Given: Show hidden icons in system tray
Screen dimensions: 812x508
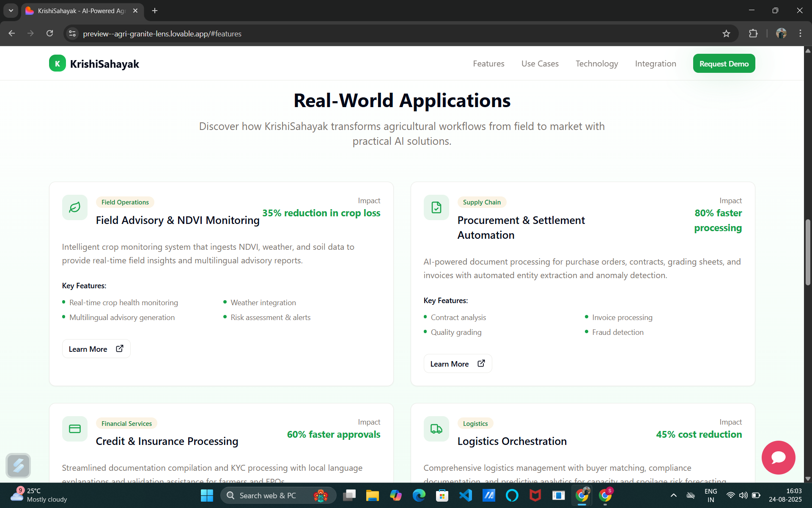Looking at the screenshot, I should tap(674, 495).
